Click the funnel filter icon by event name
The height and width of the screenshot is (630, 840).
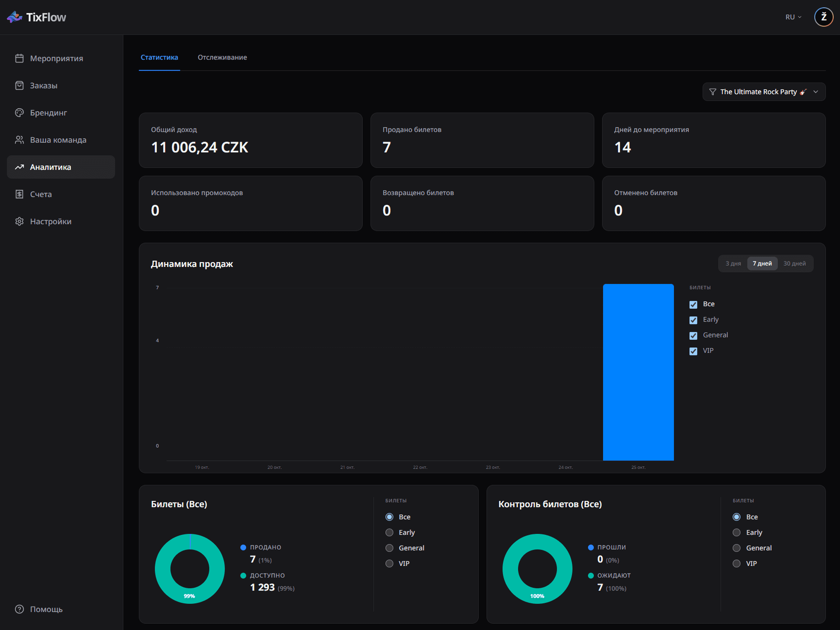[712, 92]
